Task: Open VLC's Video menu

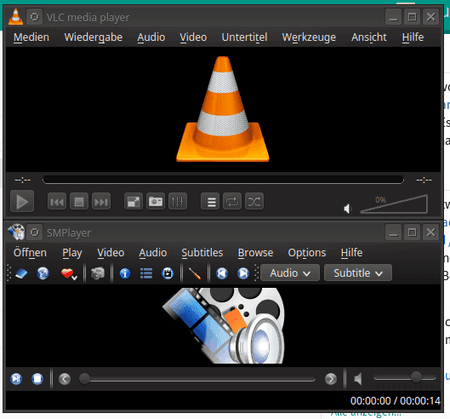Action: pyautogui.click(x=193, y=37)
